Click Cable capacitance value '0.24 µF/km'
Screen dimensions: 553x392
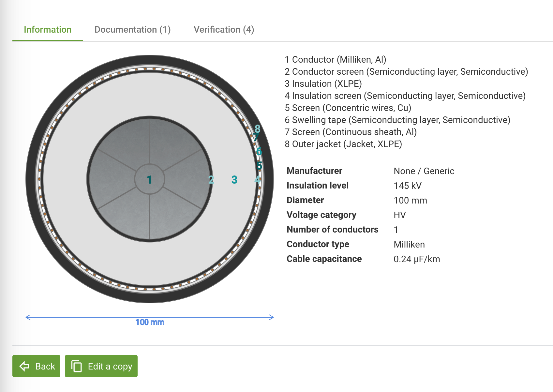point(417,259)
